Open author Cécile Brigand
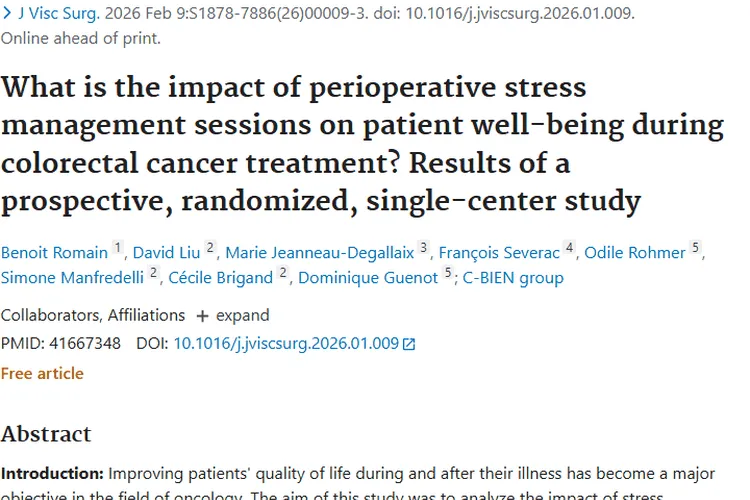 (216, 277)
